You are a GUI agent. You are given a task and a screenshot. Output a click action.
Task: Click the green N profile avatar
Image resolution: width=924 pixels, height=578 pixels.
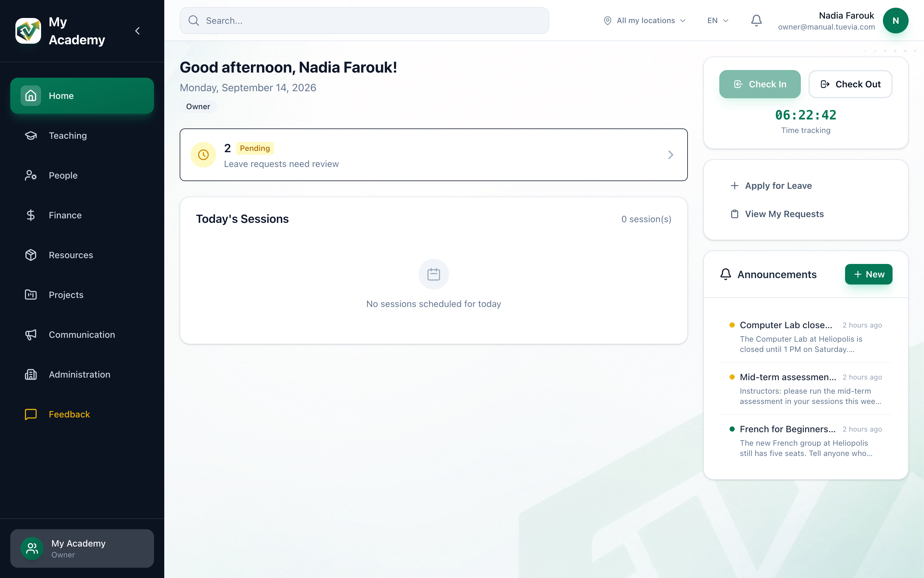coord(895,21)
